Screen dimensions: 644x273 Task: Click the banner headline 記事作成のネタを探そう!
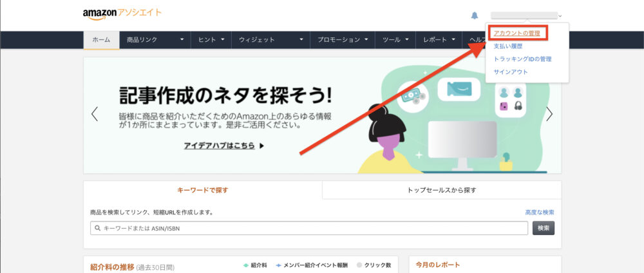coord(225,96)
